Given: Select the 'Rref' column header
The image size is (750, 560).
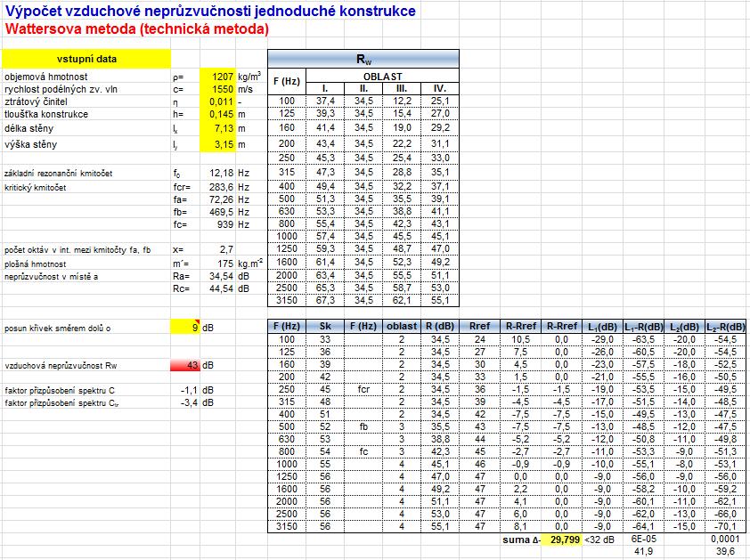Looking at the screenshot, I should click(480, 326).
